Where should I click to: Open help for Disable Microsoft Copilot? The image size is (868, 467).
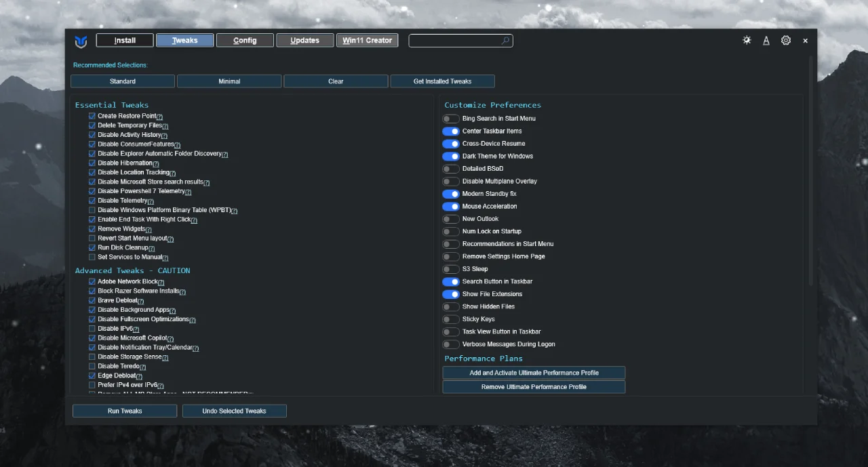(170, 338)
